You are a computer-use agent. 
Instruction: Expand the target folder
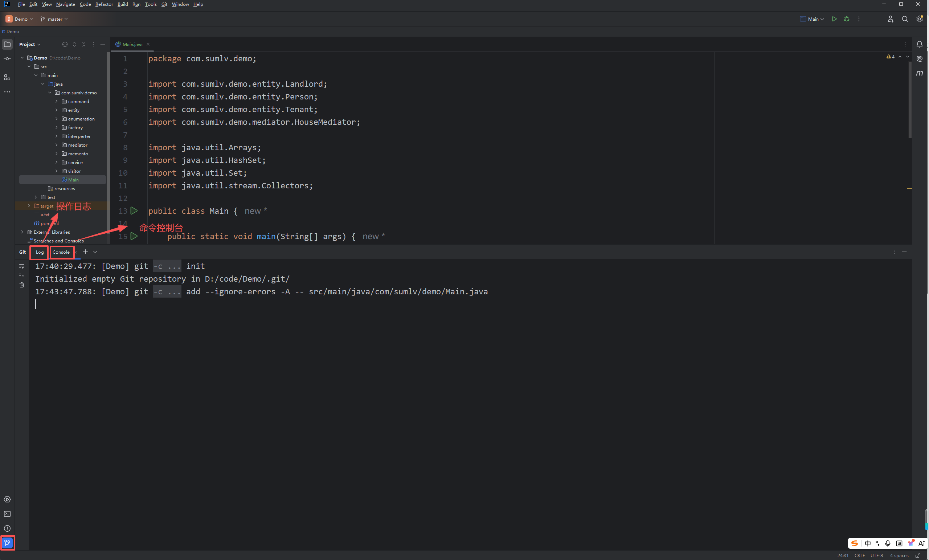pyautogui.click(x=29, y=206)
